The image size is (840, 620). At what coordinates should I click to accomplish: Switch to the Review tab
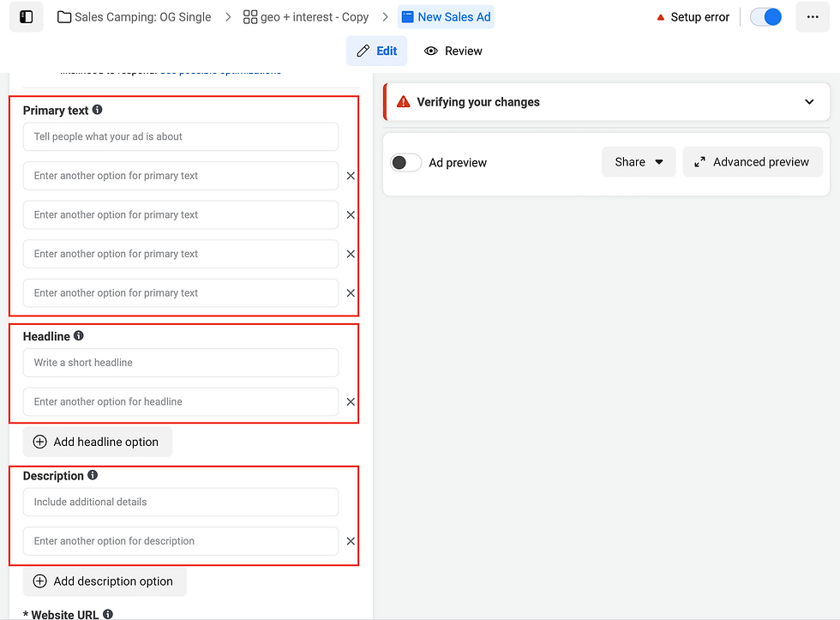coord(453,51)
